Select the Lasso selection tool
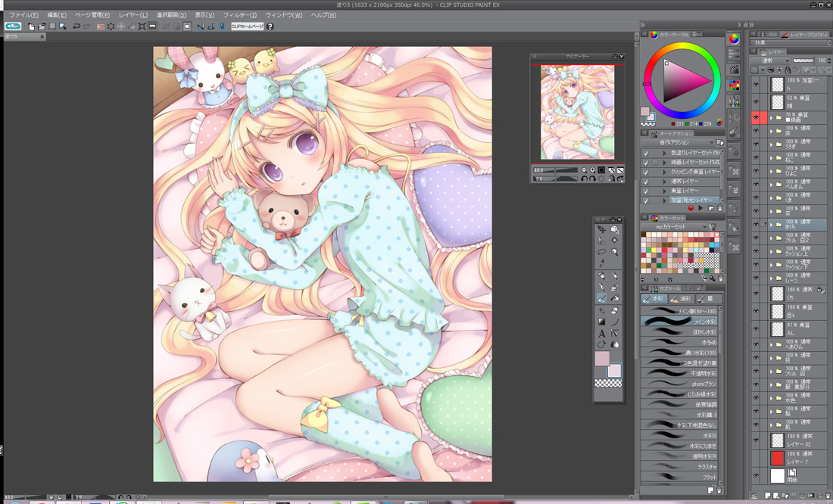The image size is (833, 504). (601, 252)
